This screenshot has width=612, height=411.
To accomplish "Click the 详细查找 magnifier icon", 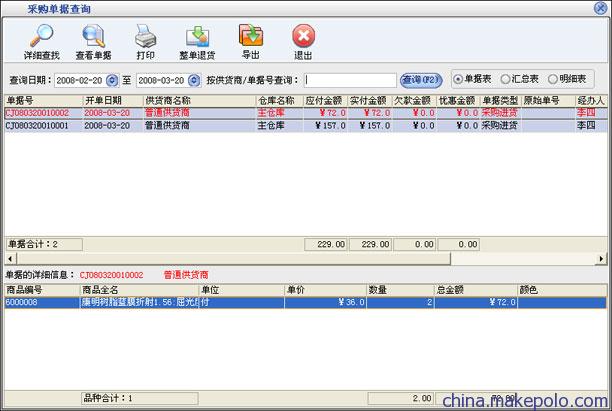I will coord(41,38).
